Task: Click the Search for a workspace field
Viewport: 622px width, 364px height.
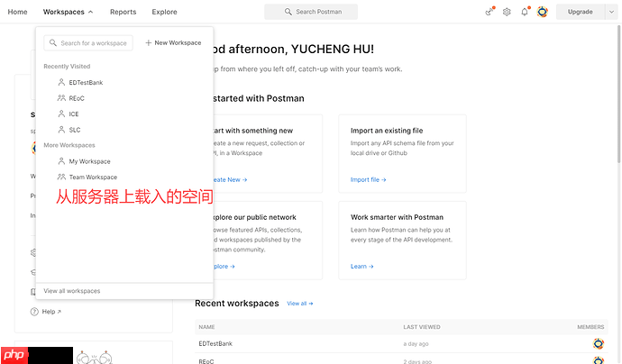Action: pyautogui.click(x=88, y=43)
